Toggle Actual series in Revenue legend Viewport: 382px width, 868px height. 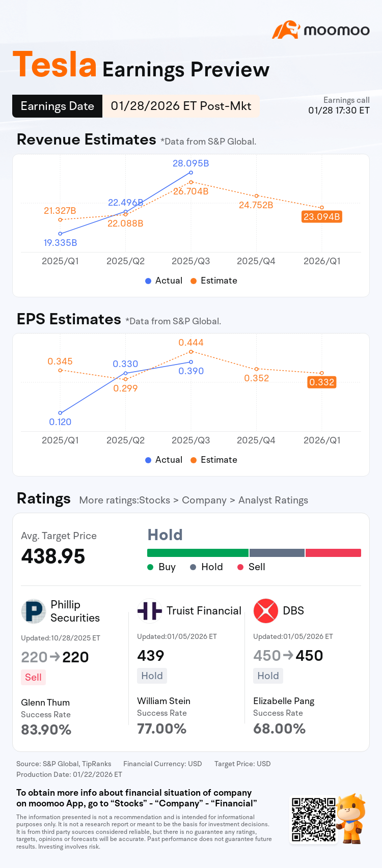163,281
